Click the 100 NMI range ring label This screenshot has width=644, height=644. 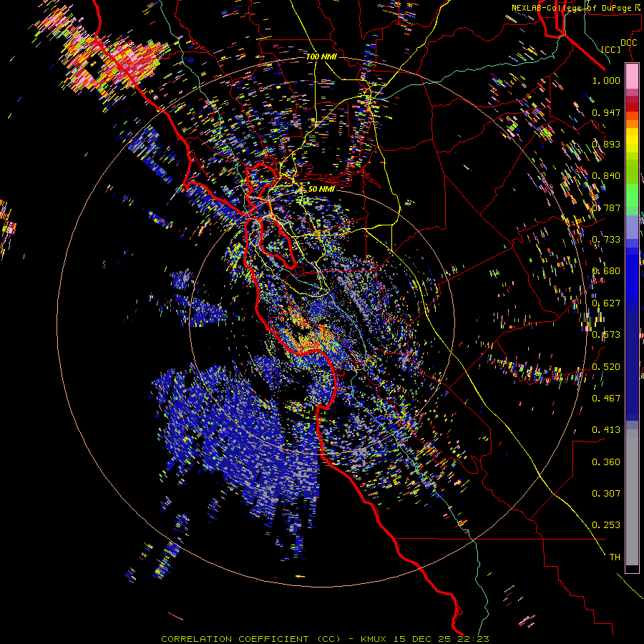click(321, 57)
